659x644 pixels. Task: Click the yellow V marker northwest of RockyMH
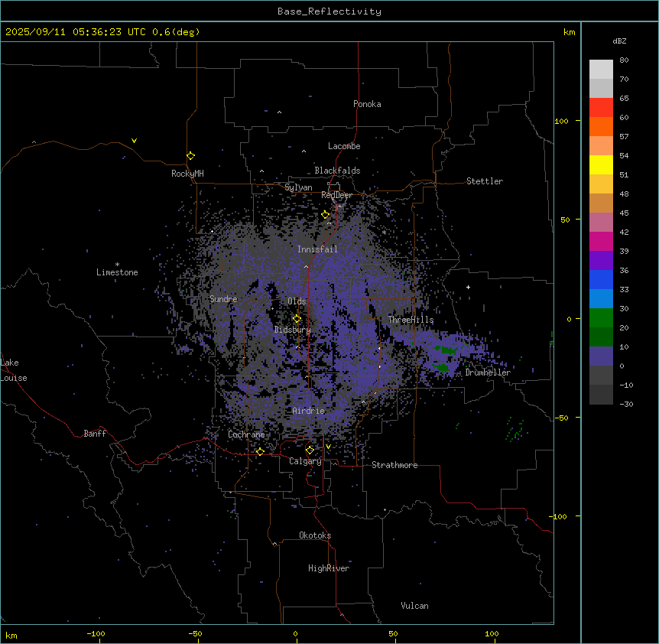pyautogui.click(x=134, y=141)
